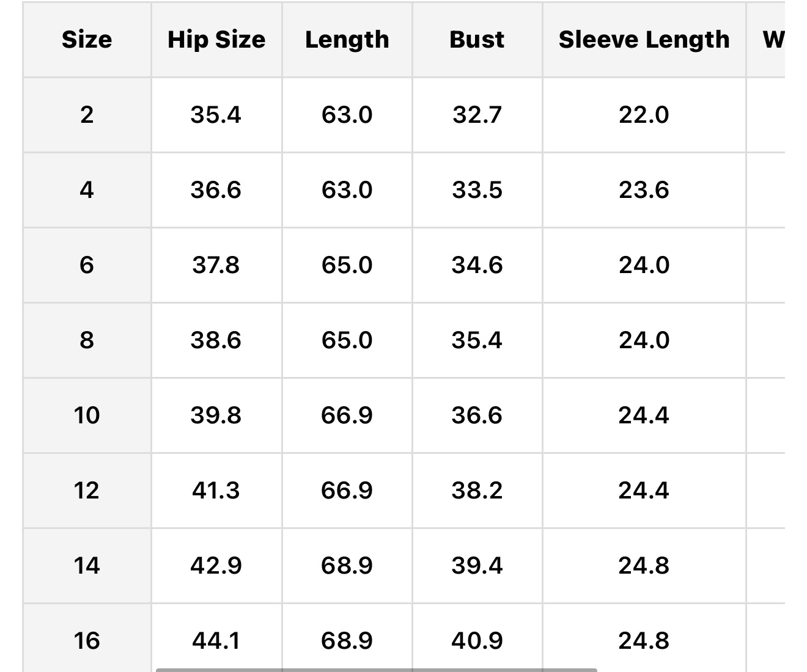The image size is (807, 672).
Task: Select size 10 in the Size column
Action: (87, 415)
